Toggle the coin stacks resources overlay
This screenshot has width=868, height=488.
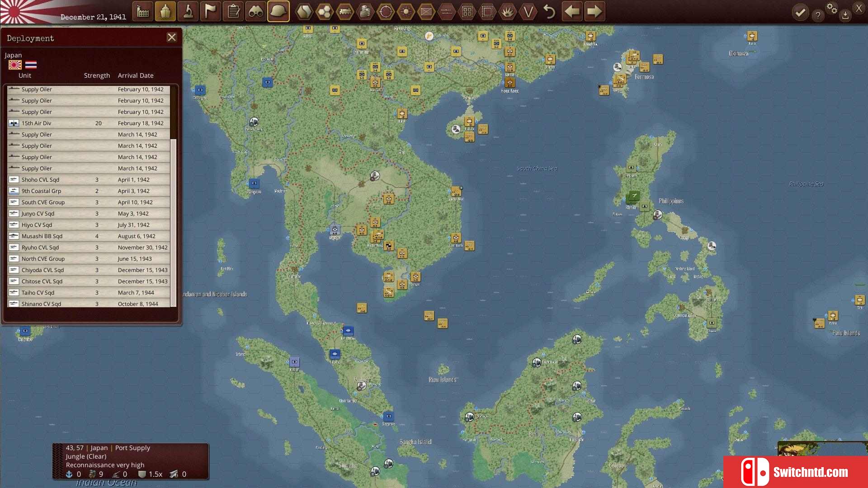[365, 11]
